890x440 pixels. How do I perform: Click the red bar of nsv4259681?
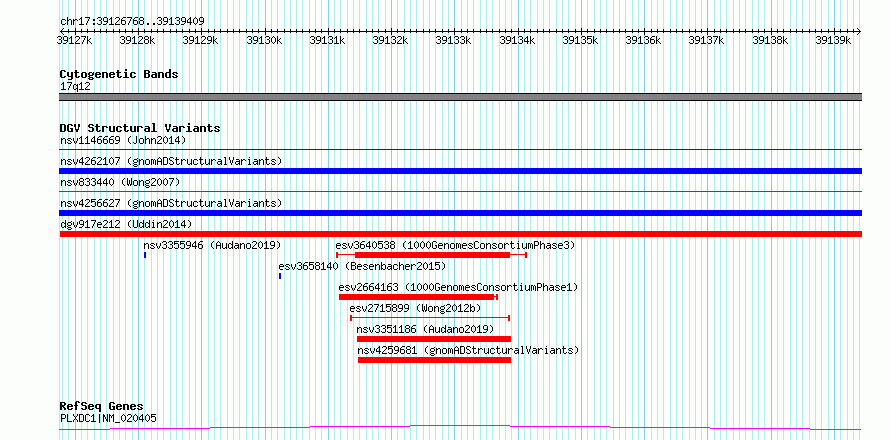(435, 360)
